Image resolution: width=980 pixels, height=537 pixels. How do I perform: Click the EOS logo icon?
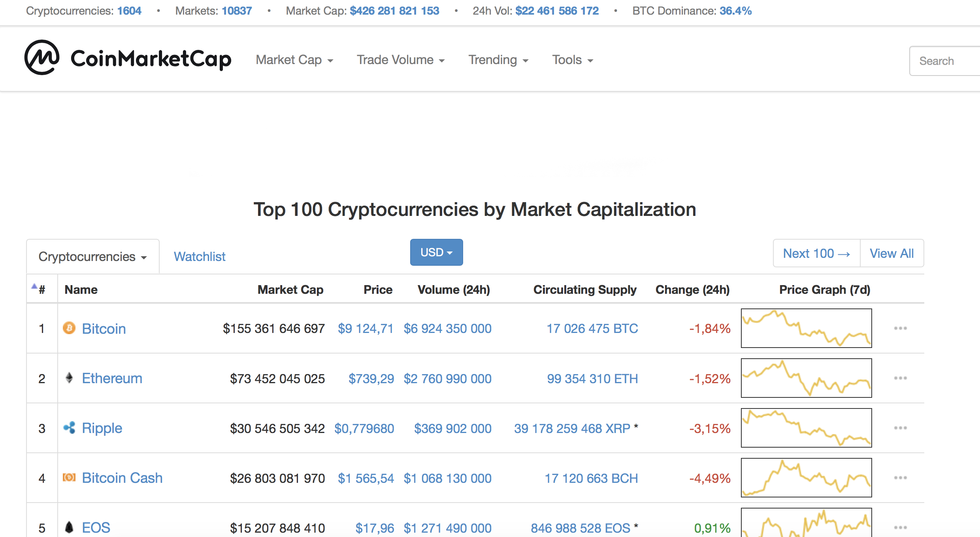tap(69, 527)
